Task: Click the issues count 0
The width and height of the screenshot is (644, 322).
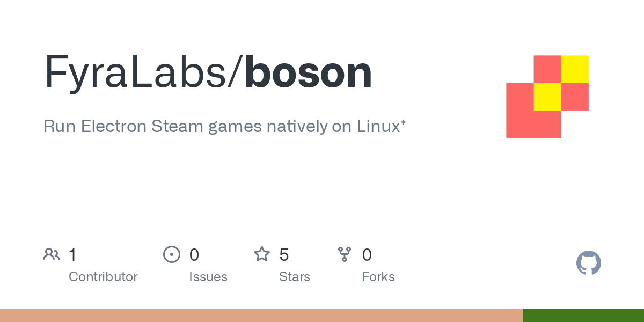Action: [x=194, y=254]
